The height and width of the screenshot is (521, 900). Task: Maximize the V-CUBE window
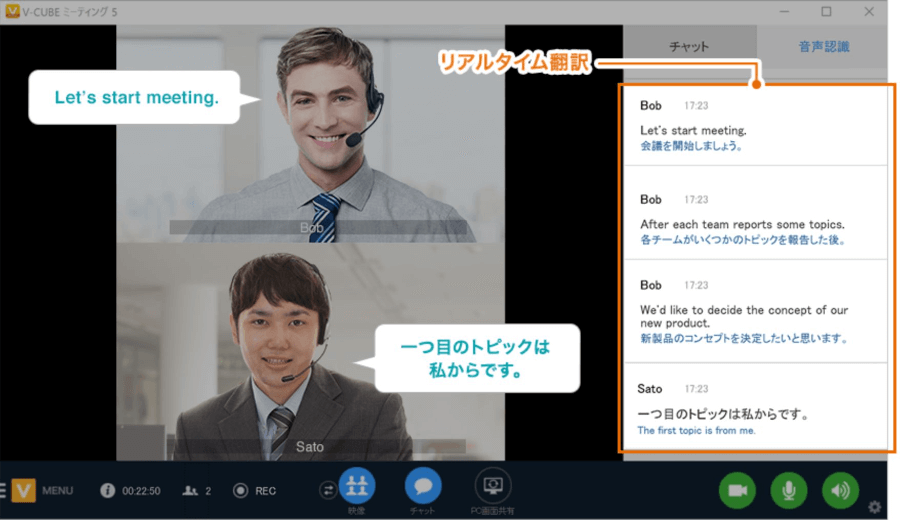[x=826, y=11]
